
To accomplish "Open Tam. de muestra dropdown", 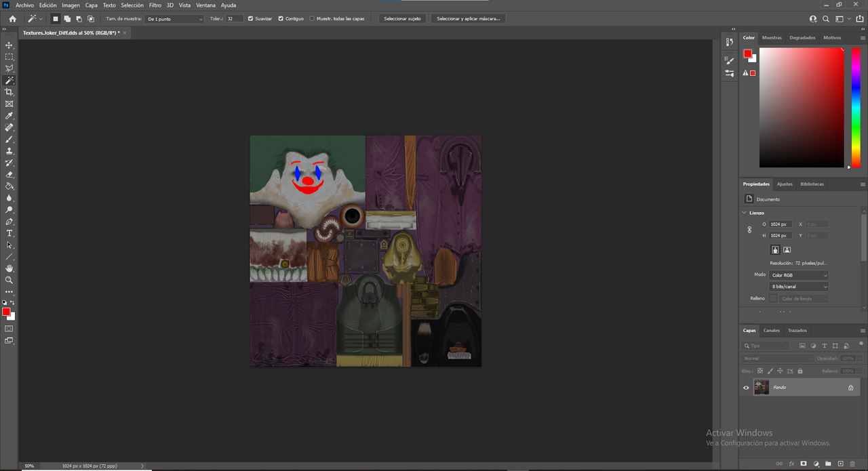I will [x=174, y=19].
